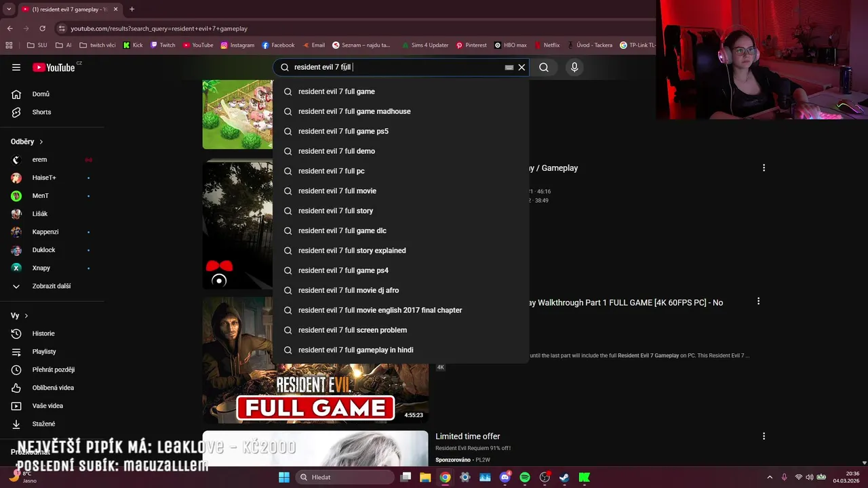Click the magnifier search submit button
This screenshot has height=488, width=868.
[544, 67]
